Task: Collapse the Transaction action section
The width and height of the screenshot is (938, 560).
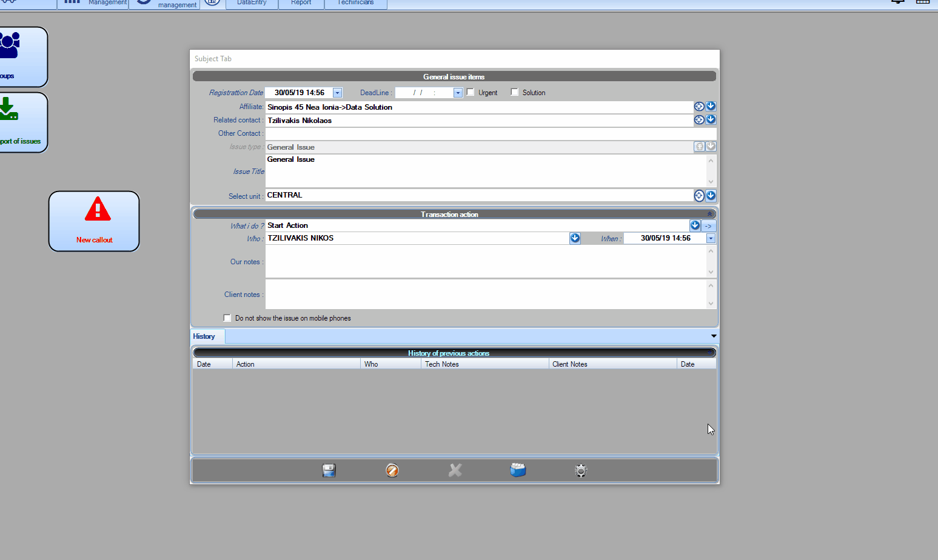Action: [709, 214]
